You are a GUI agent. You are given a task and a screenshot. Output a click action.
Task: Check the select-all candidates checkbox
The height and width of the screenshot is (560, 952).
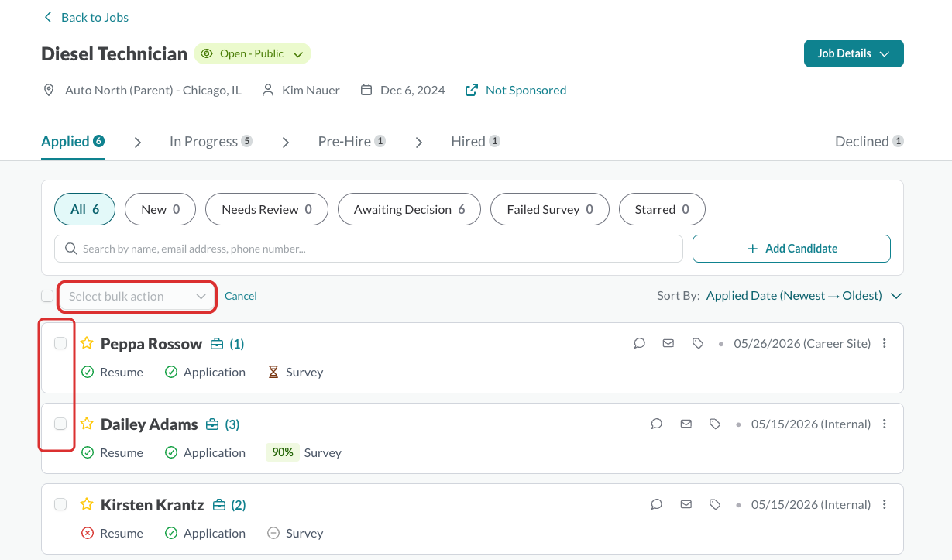point(47,296)
